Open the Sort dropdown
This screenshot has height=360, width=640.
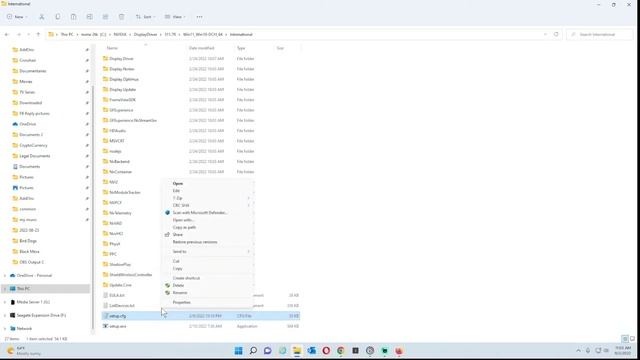tap(145, 17)
